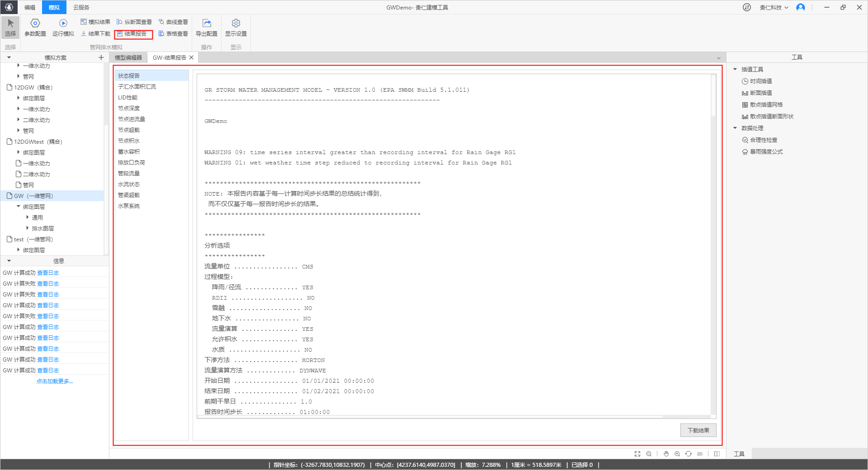Open 显示设置 display settings
This screenshot has width=868, height=470.
235,28
